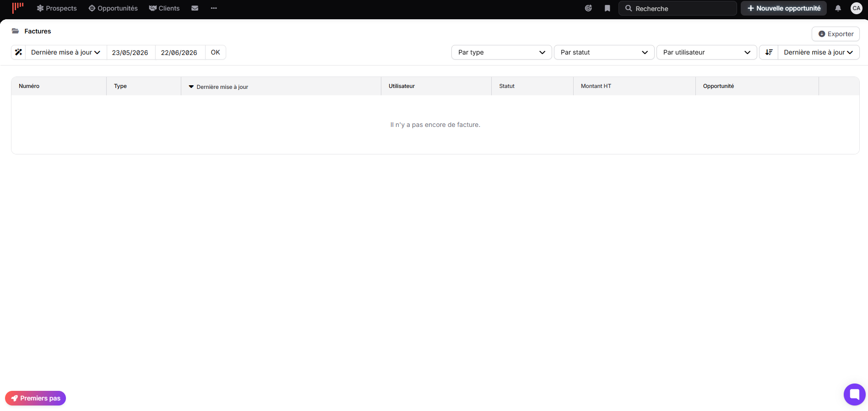868x411 pixels.
Task: Edit the end date 22/06/2026
Action: coord(179,52)
